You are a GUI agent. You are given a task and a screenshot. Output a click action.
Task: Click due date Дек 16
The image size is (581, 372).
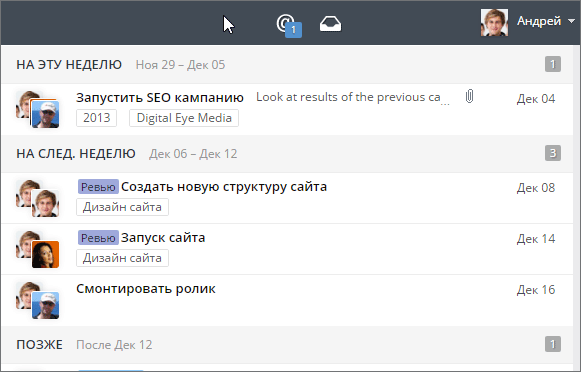(536, 290)
